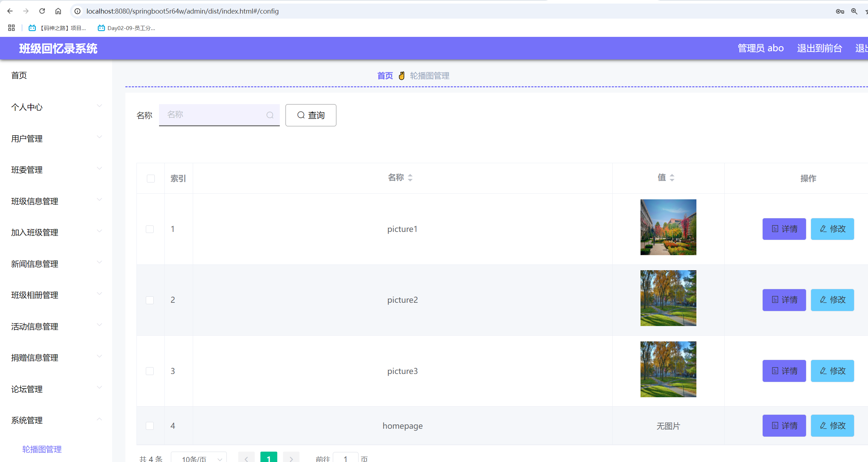Expand 班委管理 menu

56,170
